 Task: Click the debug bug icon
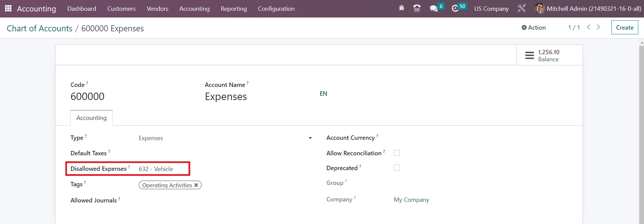tap(401, 8)
